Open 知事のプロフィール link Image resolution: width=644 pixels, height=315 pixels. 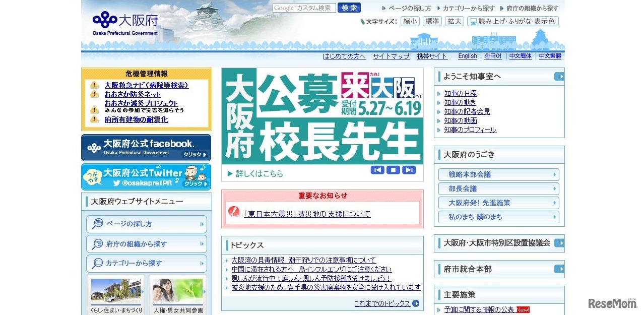click(x=470, y=130)
